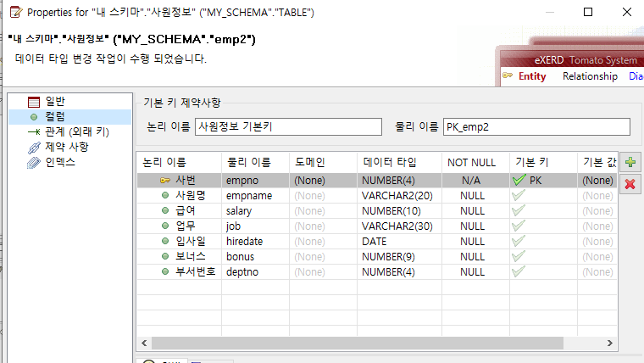Screen dimensions: 644x363
Task: Open data type cell VARCHAR2(20) for empname
Action: coord(400,196)
